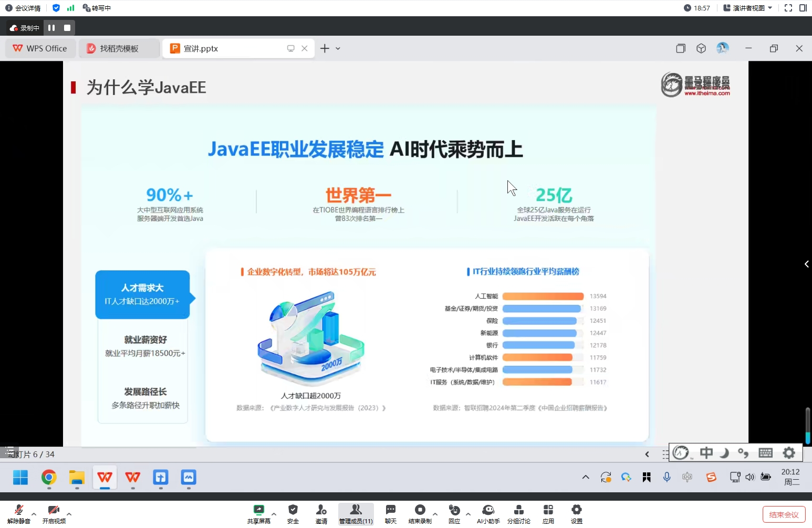Switch to the WPS Office tab

(40, 48)
